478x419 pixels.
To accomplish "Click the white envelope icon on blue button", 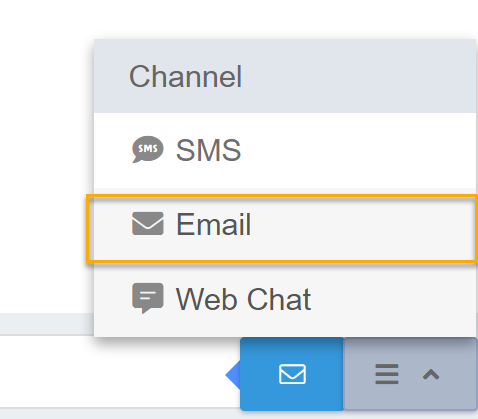I will (x=292, y=374).
